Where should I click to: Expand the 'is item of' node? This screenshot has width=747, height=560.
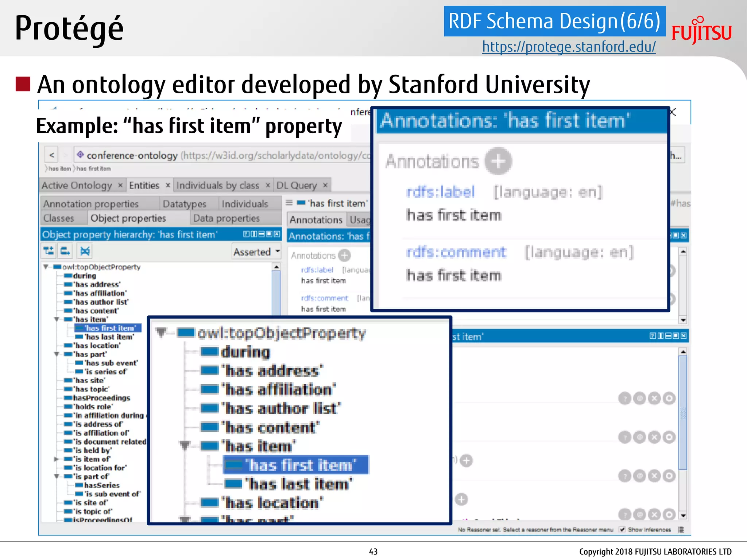coord(57,459)
